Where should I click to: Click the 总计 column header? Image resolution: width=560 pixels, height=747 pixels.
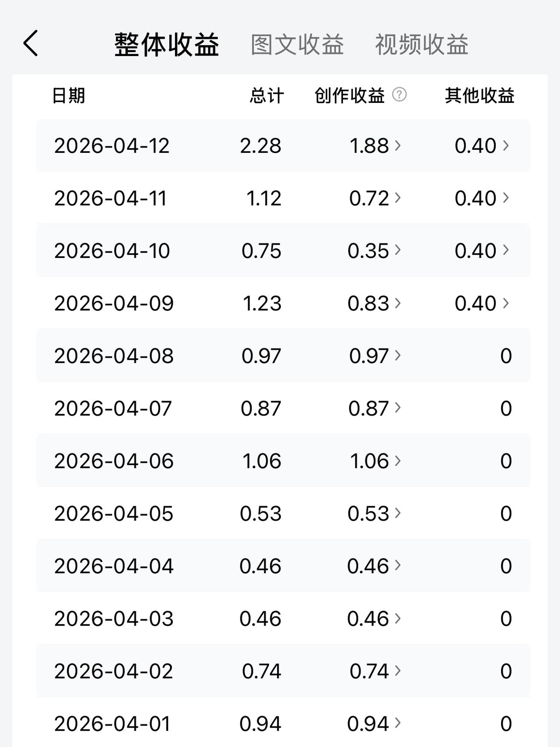(266, 95)
